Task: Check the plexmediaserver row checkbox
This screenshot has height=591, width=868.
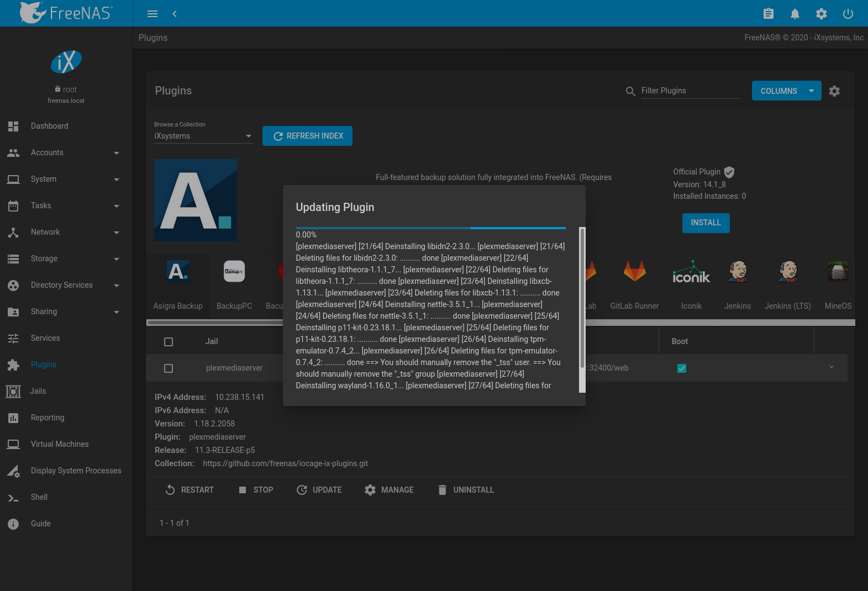Action: pyautogui.click(x=169, y=368)
